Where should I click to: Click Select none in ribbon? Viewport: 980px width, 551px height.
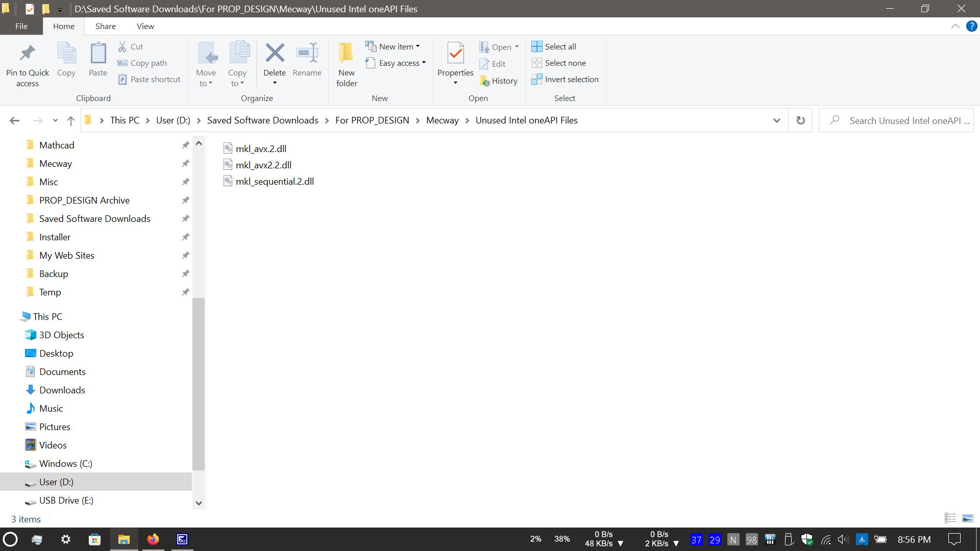coord(559,63)
